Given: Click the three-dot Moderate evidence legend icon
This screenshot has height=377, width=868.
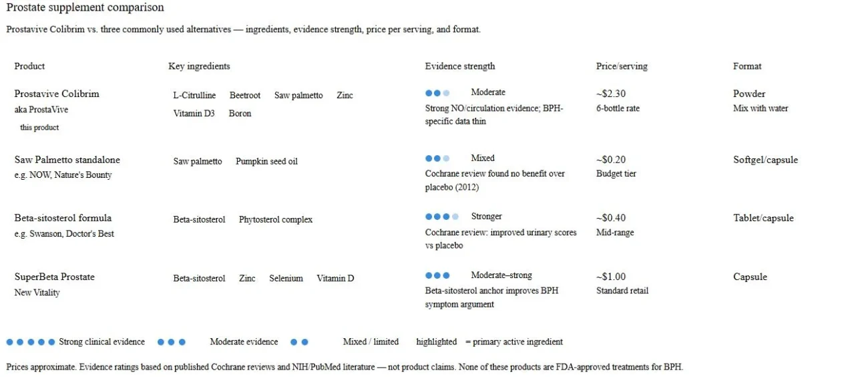Looking at the screenshot, I should [x=172, y=342].
